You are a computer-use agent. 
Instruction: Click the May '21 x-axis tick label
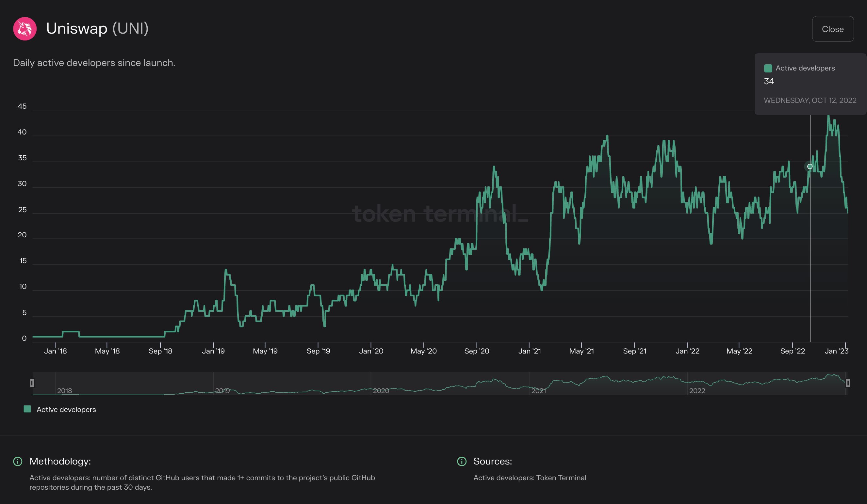click(x=581, y=351)
